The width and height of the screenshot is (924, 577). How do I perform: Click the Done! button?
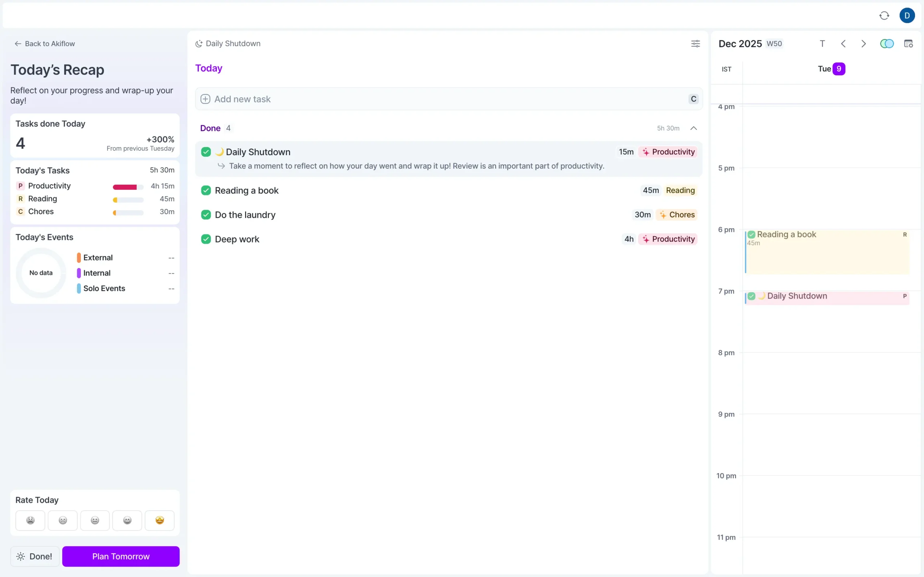point(35,556)
